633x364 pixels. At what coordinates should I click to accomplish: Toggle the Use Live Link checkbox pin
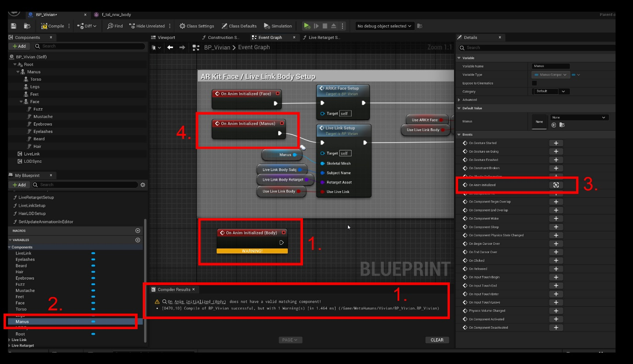point(323,192)
